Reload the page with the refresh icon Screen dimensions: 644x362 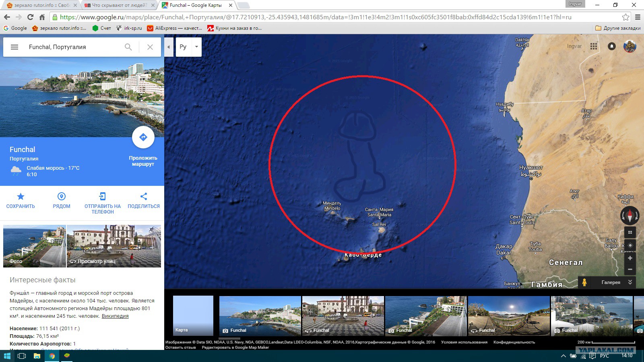pos(30,17)
